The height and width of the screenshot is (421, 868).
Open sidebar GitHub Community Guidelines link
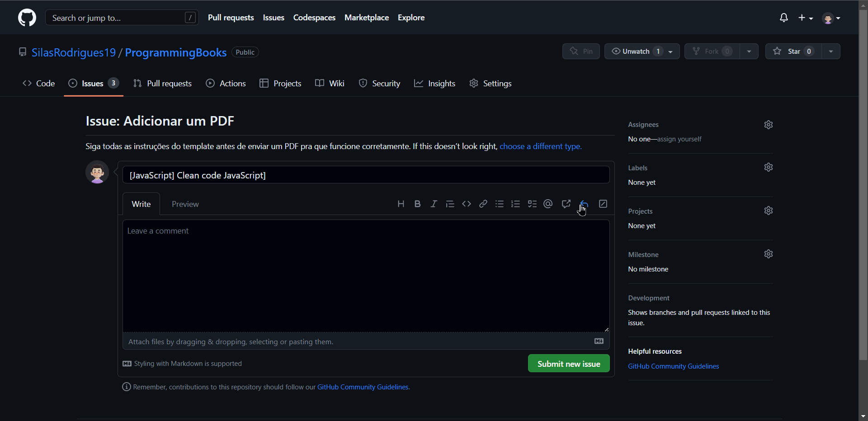point(673,366)
